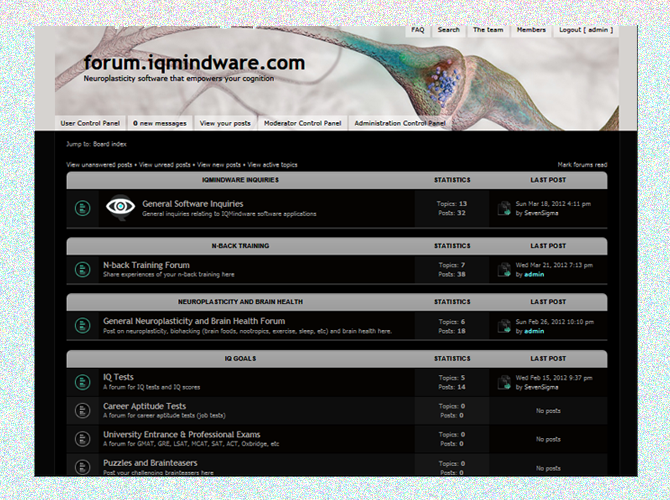Open The team tab
The image size is (670, 500).
pos(488,30)
